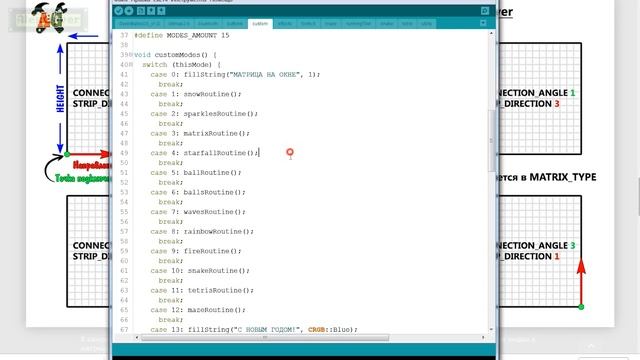This screenshot has width=640, height=360.
Task: Click the tetrisRoutine() call in case 11
Action: pyautogui.click(x=220, y=290)
